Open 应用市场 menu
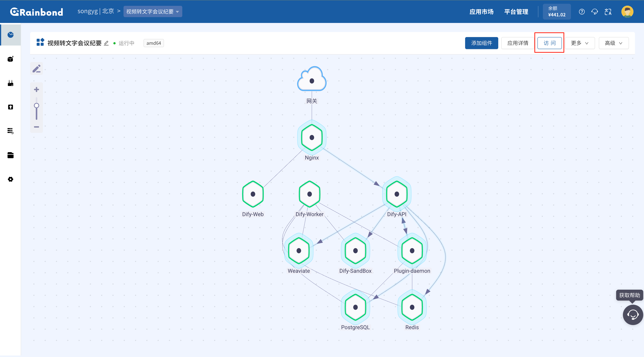 (x=481, y=12)
